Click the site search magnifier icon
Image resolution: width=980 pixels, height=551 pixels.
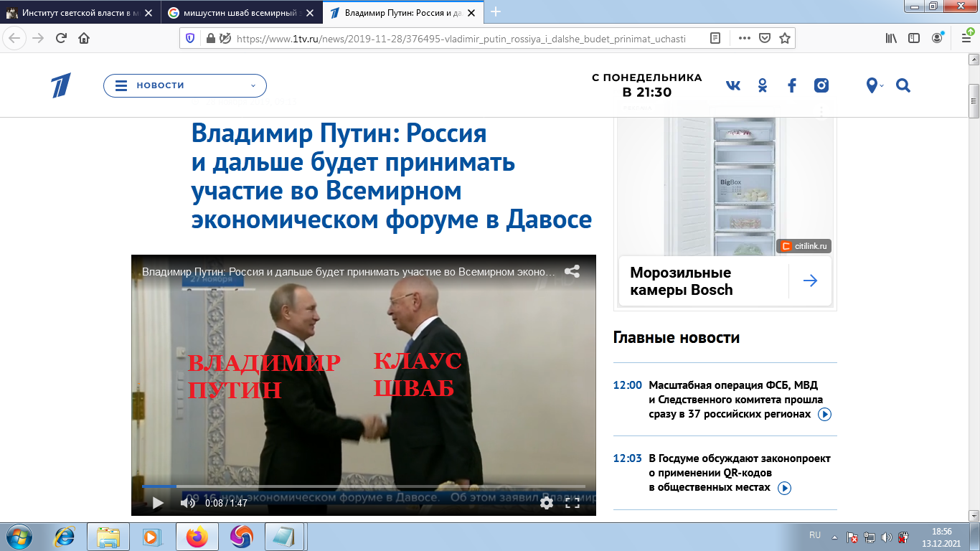(903, 85)
